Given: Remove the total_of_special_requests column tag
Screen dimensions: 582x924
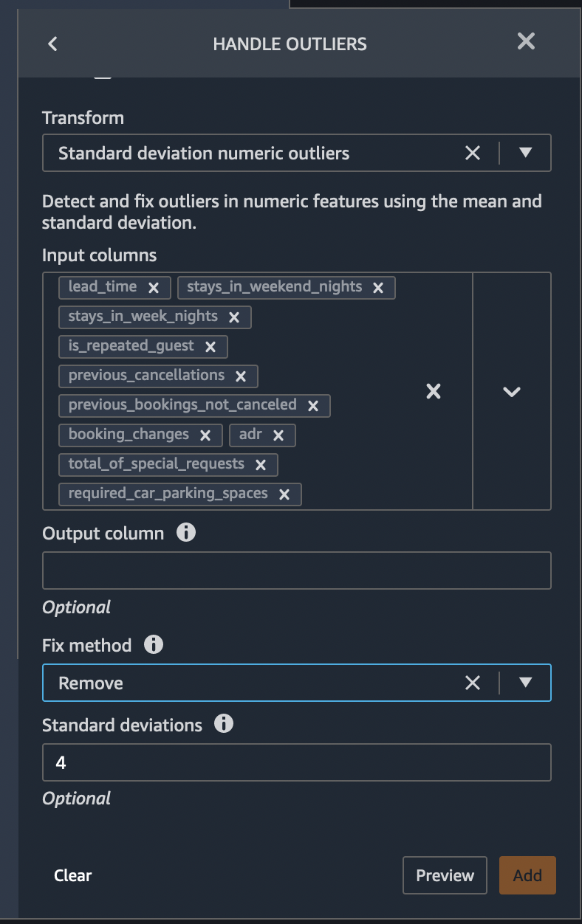Looking at the screenshot, I should [261, 464].
